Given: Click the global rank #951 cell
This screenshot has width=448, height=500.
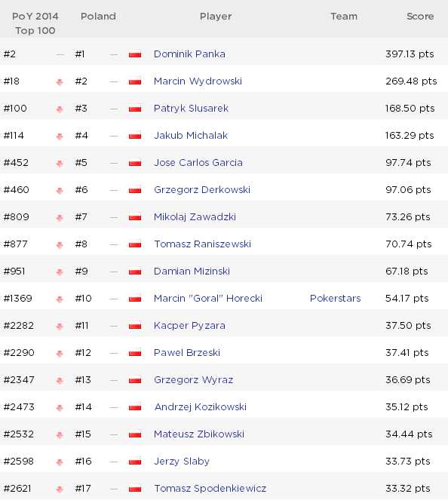Looking at the screenshot, I should 14,271.
